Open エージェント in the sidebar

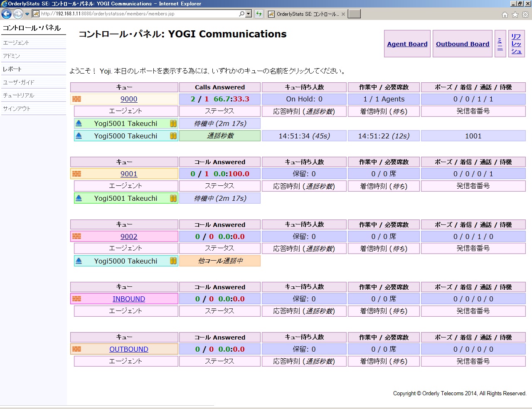pyautogui.click(x=16, y=43)
